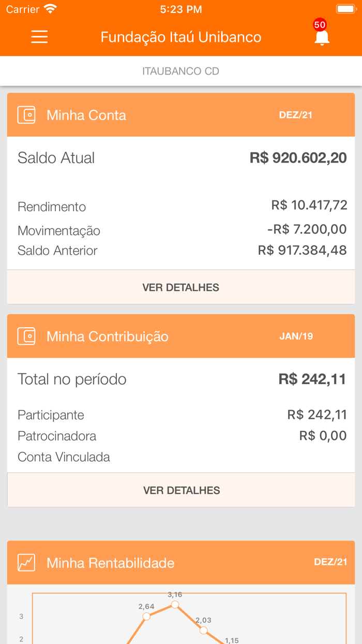This screenshot has width=362, height=644.
Task: Click the wallet icon on Minha Conta
Action: coord(26,115)
